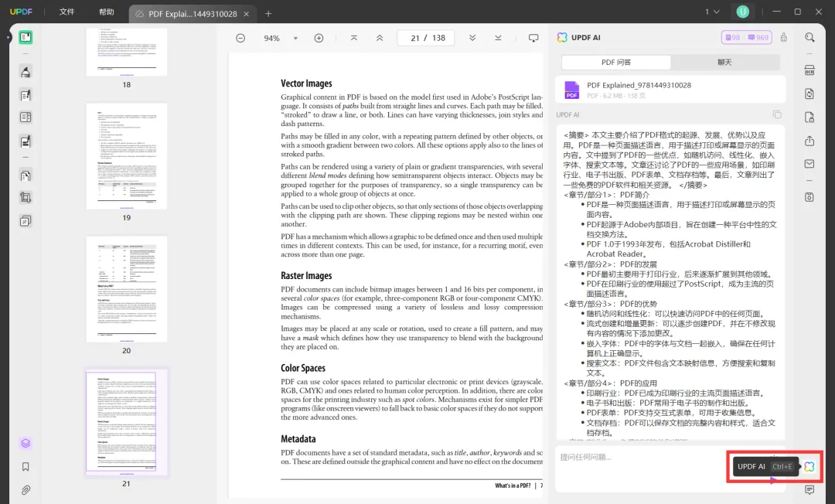Open a new tab with plus button
Viewport: 835px width, 504px height.
pos(268,13)
